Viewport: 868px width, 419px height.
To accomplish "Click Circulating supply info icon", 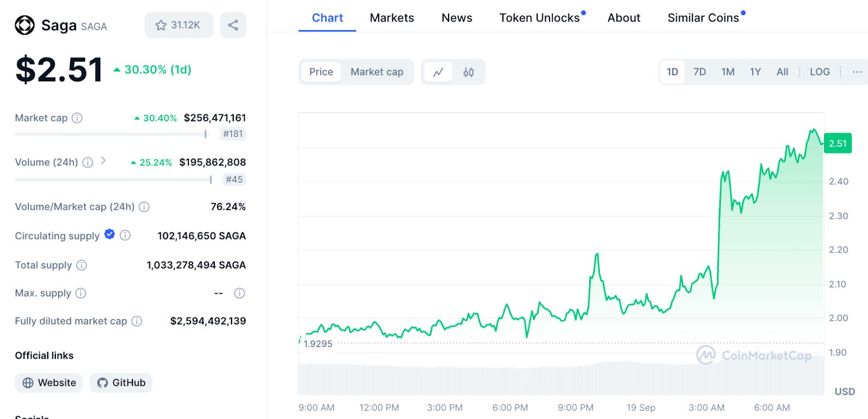I will (x=125, y=235).
